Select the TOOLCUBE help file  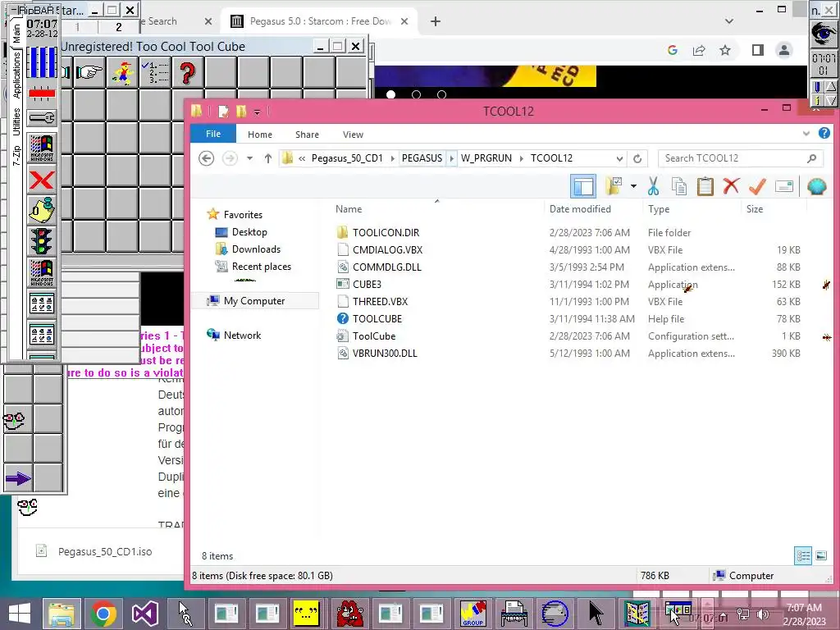tap(377, 318)
